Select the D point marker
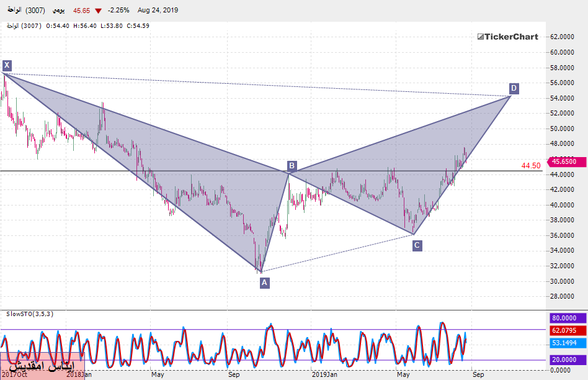The image size is (588, 380). point(514,88)
